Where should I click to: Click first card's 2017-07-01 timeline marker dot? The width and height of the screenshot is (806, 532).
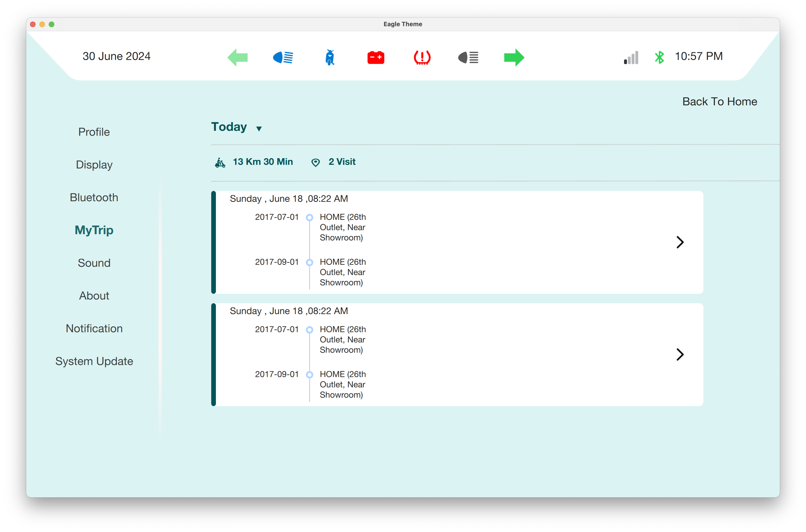309,218
